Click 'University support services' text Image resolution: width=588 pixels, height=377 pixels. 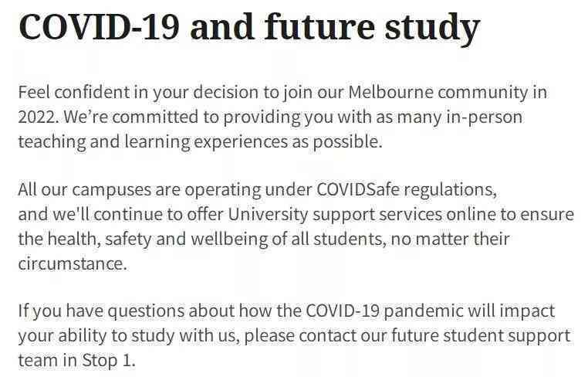(x=335, y=215)
